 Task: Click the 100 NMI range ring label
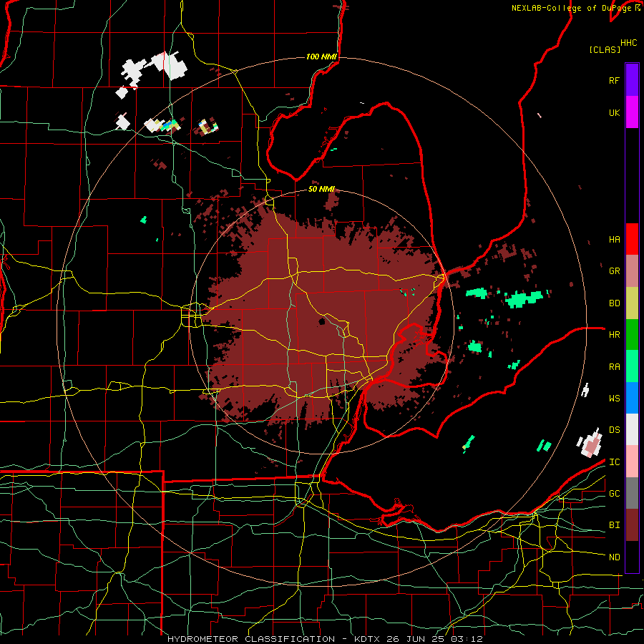pyautogui.click(x=321, y=57)
